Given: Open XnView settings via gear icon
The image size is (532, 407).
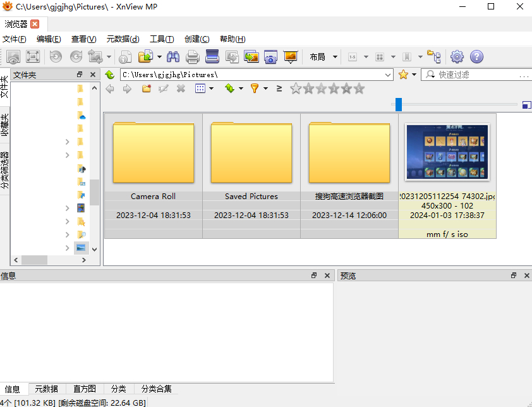Looking at the screenshot, I should (x=457, y=56).
